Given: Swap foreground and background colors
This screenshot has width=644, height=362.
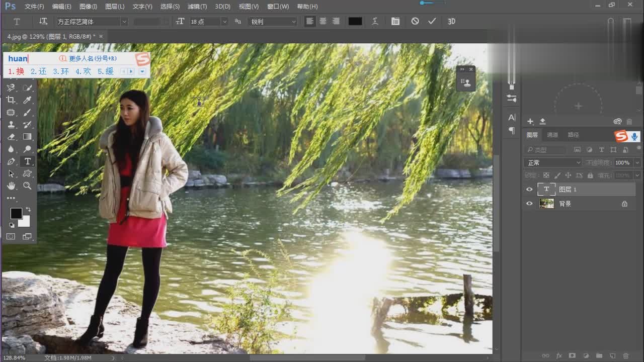Looking at the screenshot, I should pyautogui.click(x=28, y=209).
